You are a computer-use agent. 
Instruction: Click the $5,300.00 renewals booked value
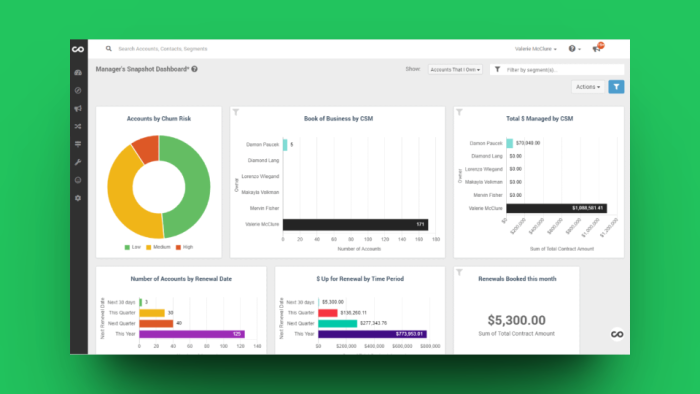(517, 320)
